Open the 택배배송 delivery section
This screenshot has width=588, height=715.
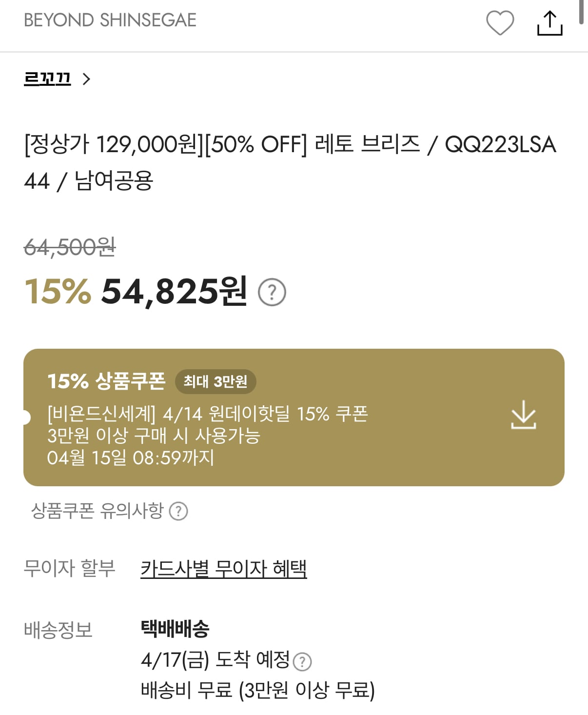173,630
